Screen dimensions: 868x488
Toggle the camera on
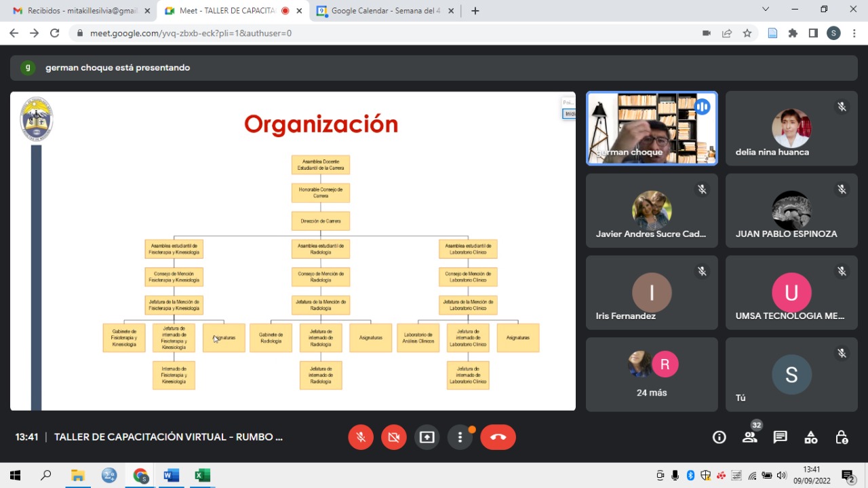coord(393,437)
